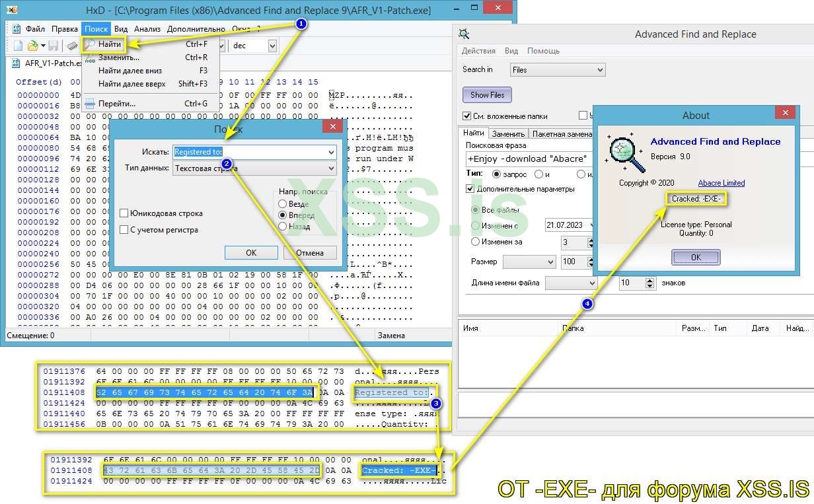The height and width of the screenshot is (504, 814).
Task: Click the Open folder icon in HxD toolbar
Action: [32, 46]
